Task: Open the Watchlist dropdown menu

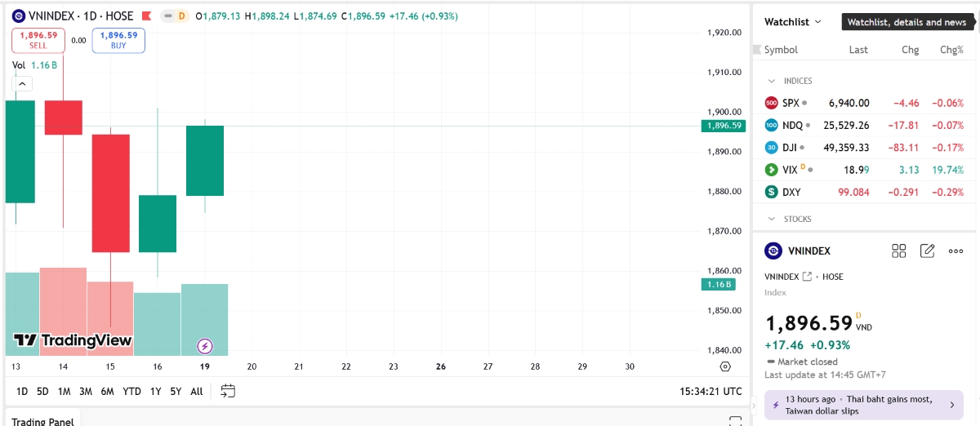Action: [793, 22]
